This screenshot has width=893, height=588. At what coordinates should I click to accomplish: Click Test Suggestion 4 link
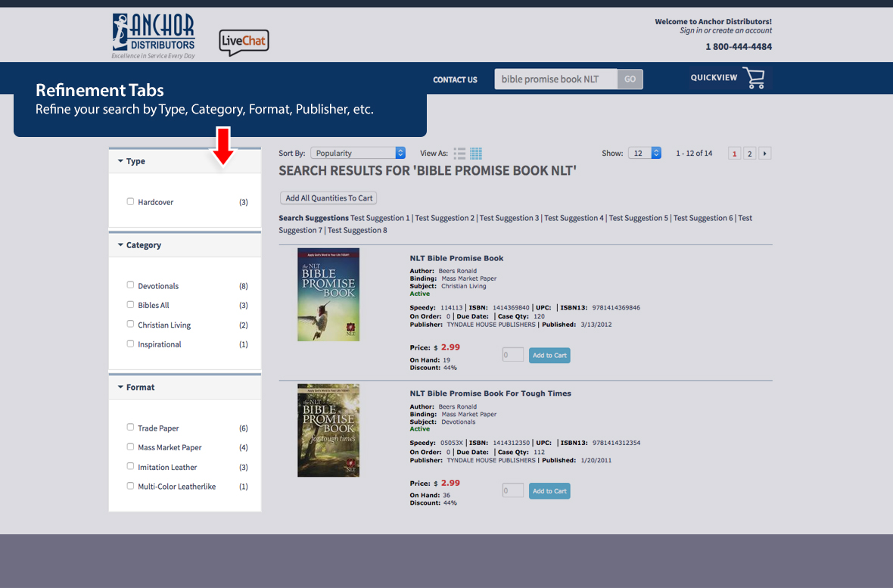574,218
